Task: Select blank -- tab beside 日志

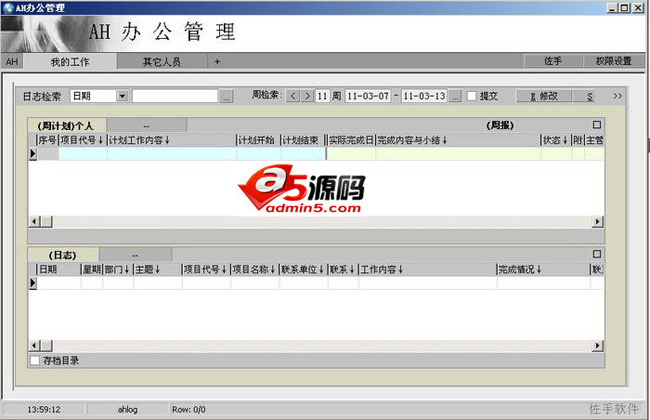Action: point(135,255)
